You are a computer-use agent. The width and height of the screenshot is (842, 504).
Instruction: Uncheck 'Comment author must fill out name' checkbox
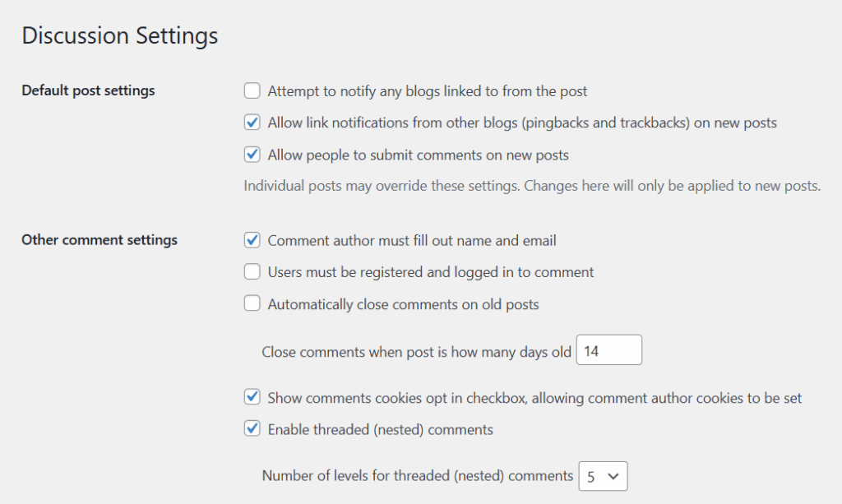pos(252,241)
